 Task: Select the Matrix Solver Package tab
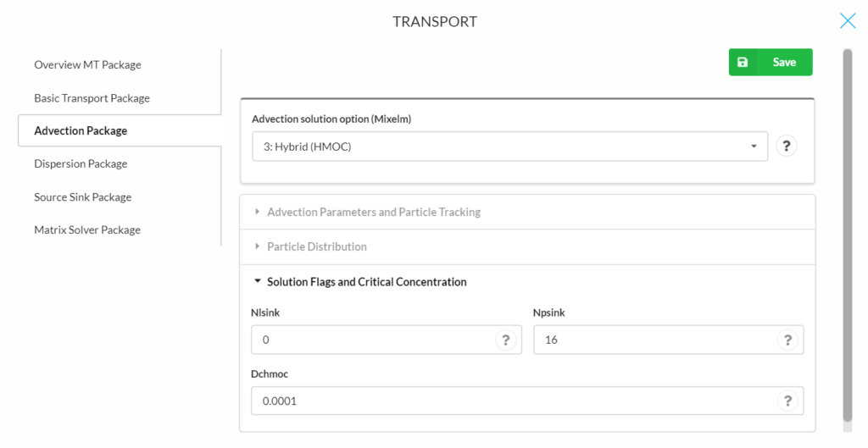coord(87,230)
